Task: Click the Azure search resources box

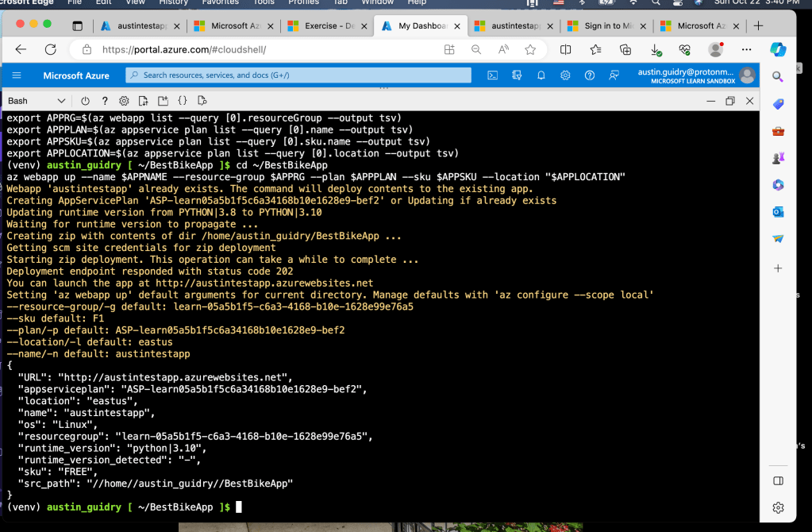Action: [298, 75]
